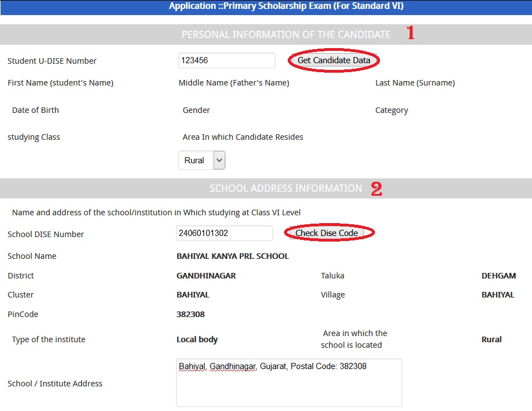Select cluster value BAHIYAL

click(193, 295)
